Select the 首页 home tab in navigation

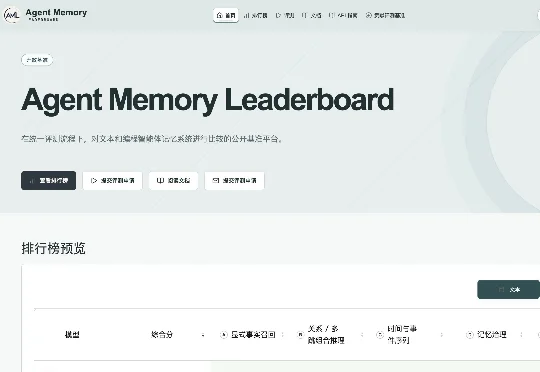coord(226,16)
